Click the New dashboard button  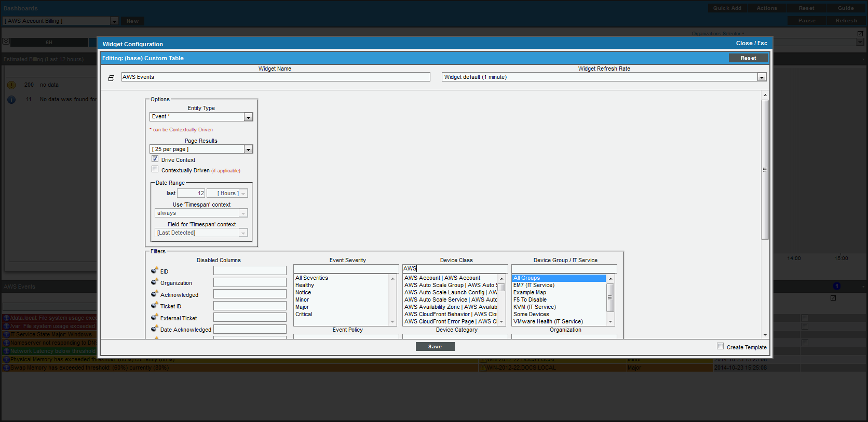[x=132, y=21]
